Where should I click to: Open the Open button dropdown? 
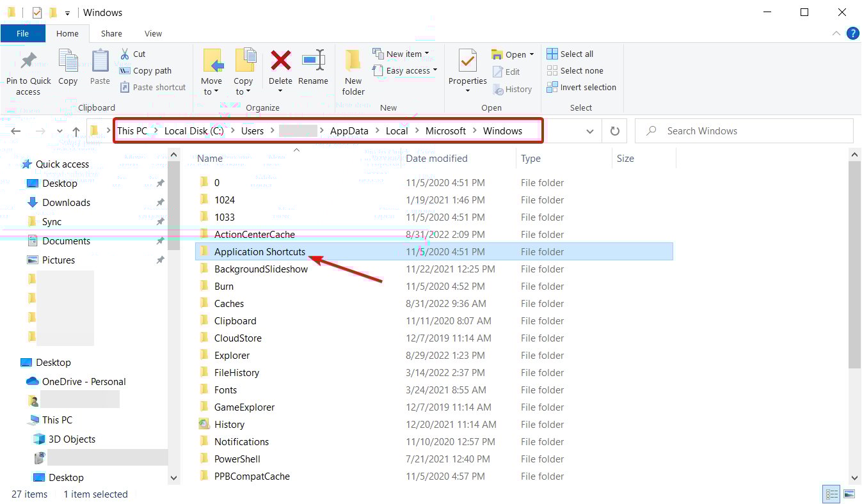tap(513, 54)
